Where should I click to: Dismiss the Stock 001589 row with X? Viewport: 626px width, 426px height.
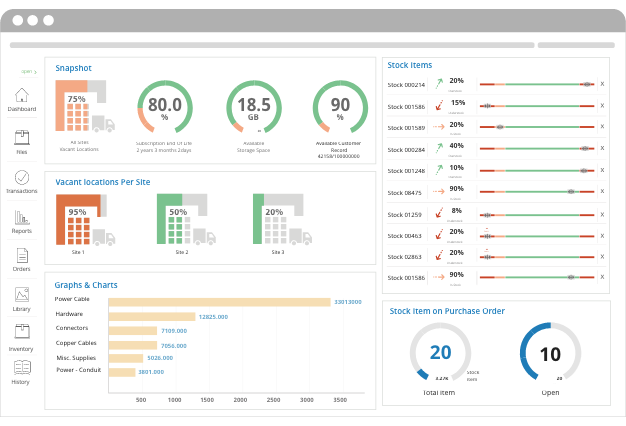[601, 127]
